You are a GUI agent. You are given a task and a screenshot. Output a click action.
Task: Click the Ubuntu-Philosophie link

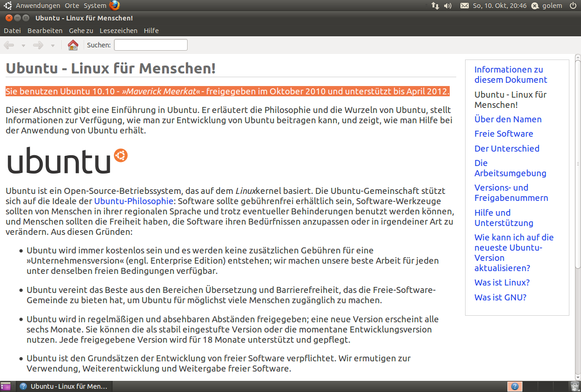point(134,201)
